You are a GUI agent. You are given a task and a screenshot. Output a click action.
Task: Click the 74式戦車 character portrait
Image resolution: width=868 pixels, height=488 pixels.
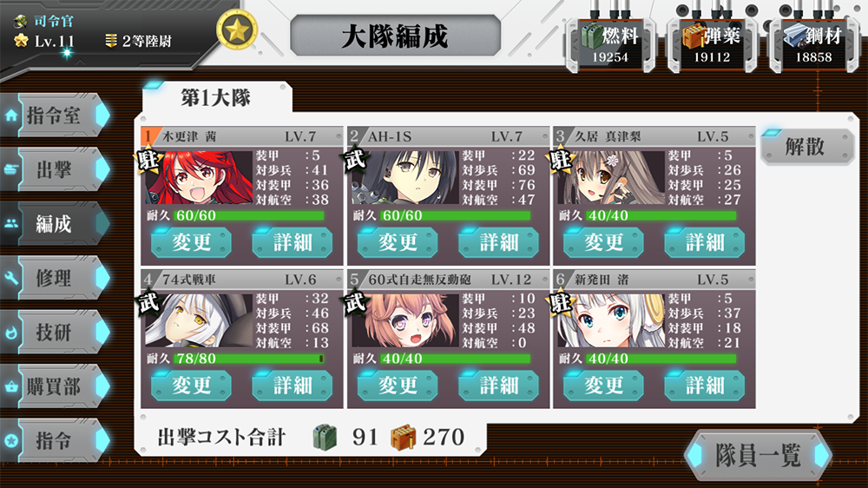pos(199,320)
